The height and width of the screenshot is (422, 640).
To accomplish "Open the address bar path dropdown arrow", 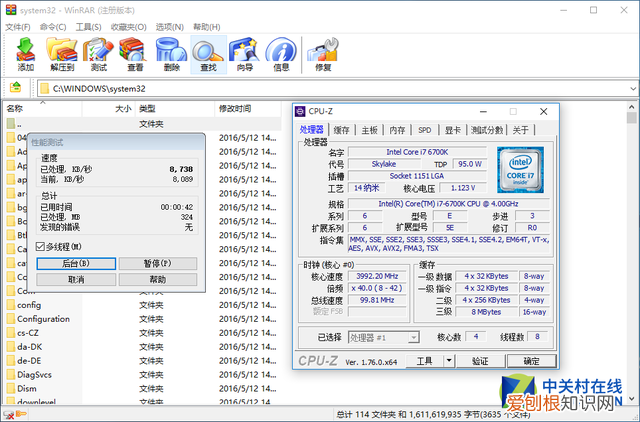I will [x=633, y=89].
